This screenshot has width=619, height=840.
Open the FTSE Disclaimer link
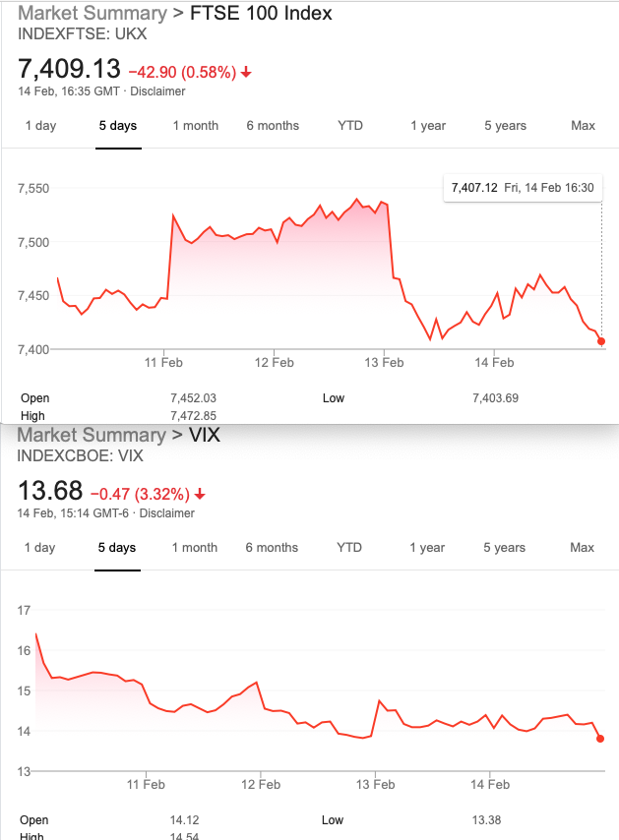157,91
